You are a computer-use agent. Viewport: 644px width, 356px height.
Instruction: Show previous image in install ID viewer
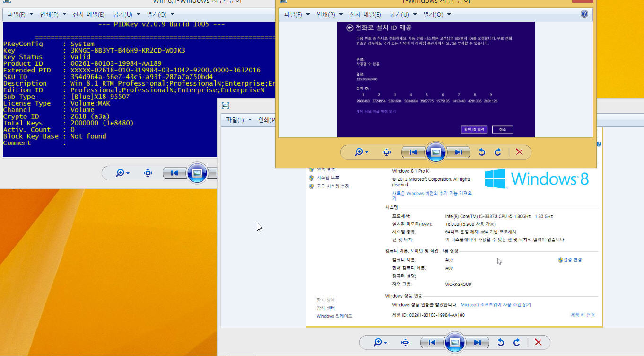[413, 152]
